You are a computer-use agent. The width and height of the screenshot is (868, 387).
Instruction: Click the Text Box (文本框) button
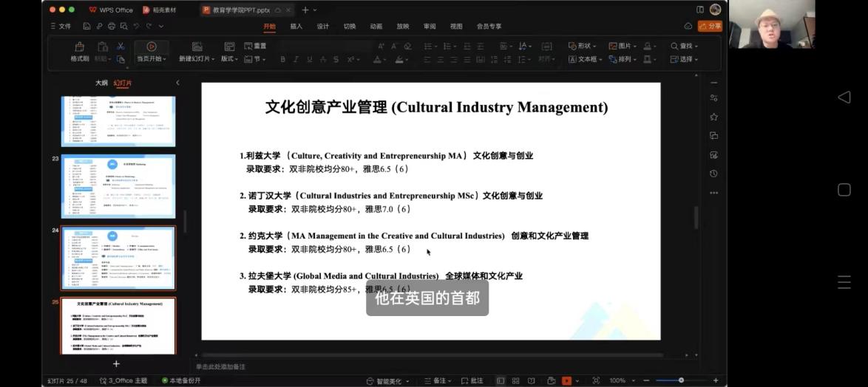(585, 59)
